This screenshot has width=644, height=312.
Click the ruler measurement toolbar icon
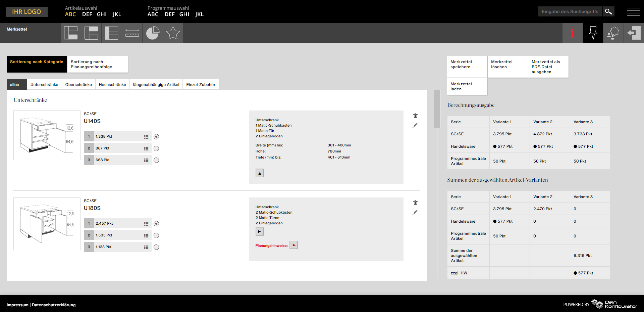point(132,33)
